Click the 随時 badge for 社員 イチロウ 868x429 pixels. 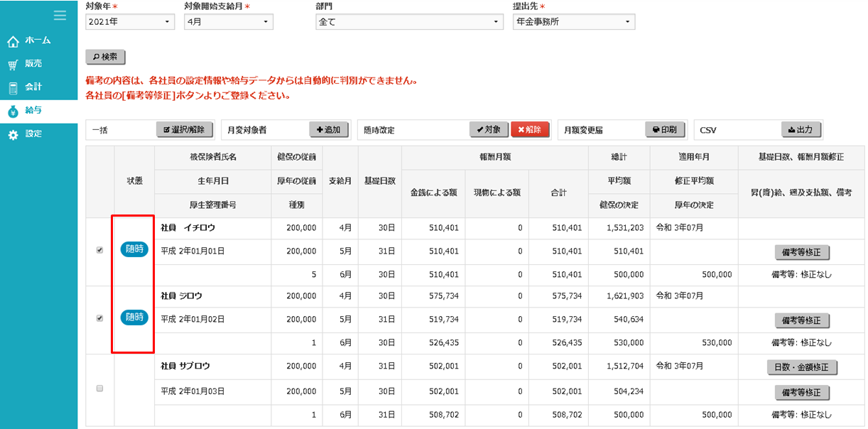click(x=134, y=249)
